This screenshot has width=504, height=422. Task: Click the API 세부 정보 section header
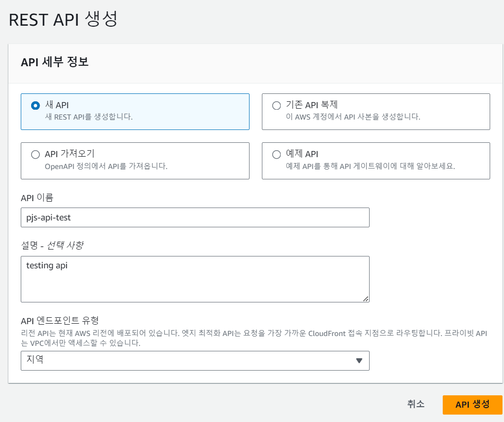tap(55, 62)
